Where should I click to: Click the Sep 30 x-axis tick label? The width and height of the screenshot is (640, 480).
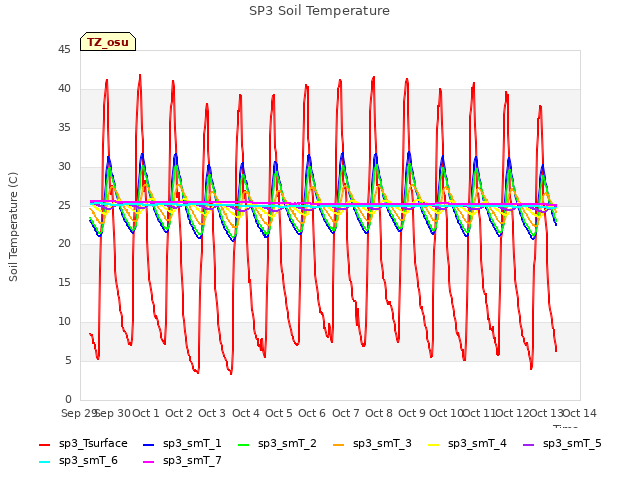(x=113, y=413)
